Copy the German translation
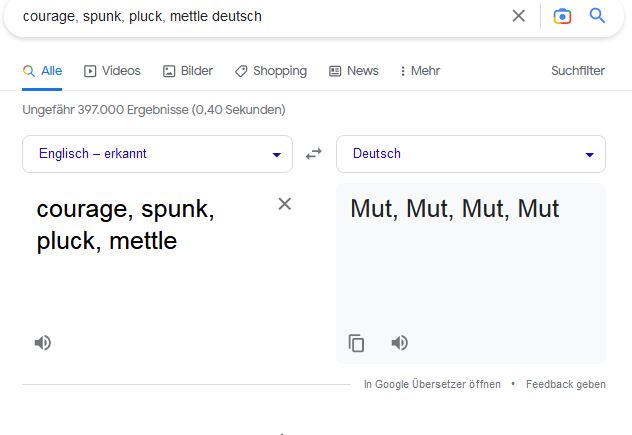 coord(356,343)
